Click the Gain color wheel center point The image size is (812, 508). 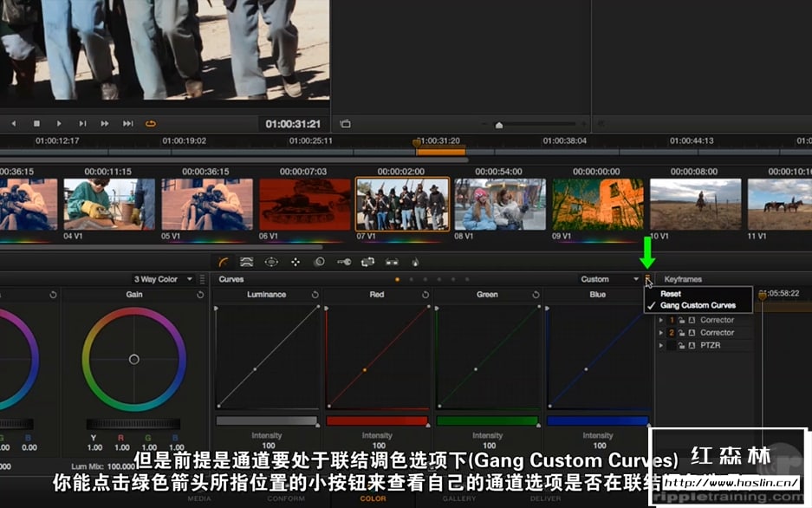tap(134, 359)
